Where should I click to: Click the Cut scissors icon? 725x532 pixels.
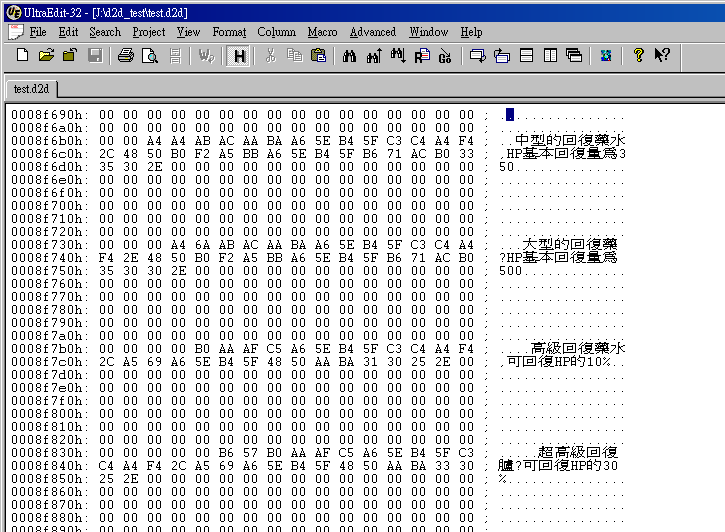(x=270, y=55)
